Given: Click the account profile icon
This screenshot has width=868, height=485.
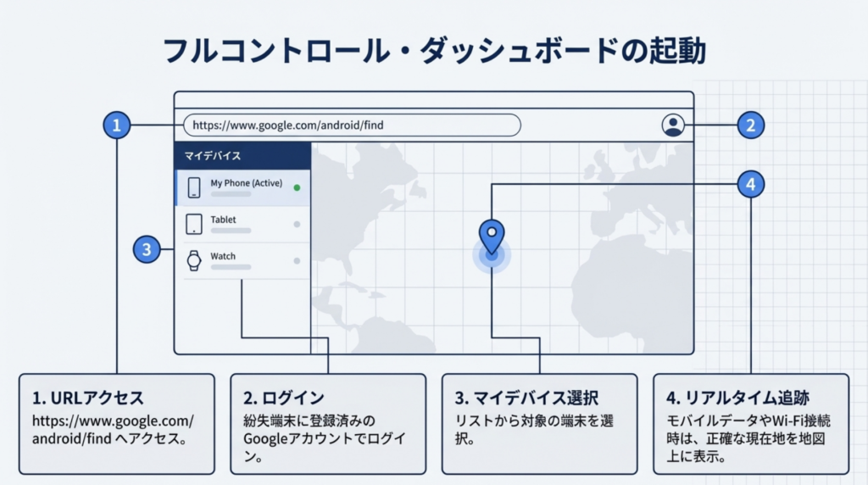Looking at the screenshot, I should (673, 125).
